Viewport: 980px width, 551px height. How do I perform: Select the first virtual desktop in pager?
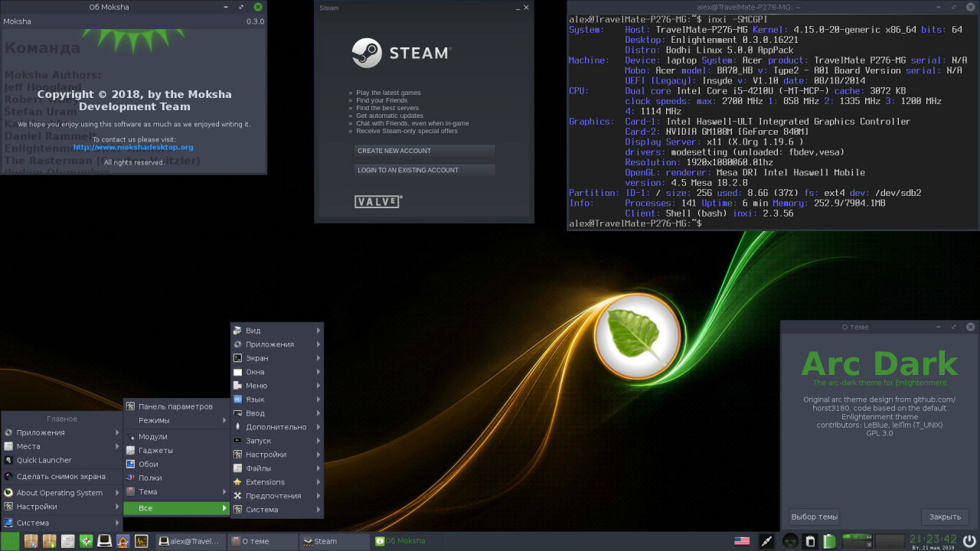857,541
